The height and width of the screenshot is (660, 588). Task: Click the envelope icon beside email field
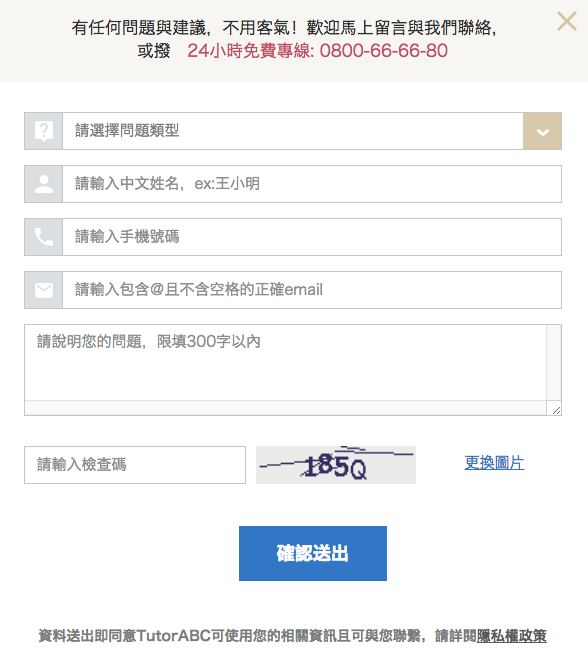coord(44,290)
